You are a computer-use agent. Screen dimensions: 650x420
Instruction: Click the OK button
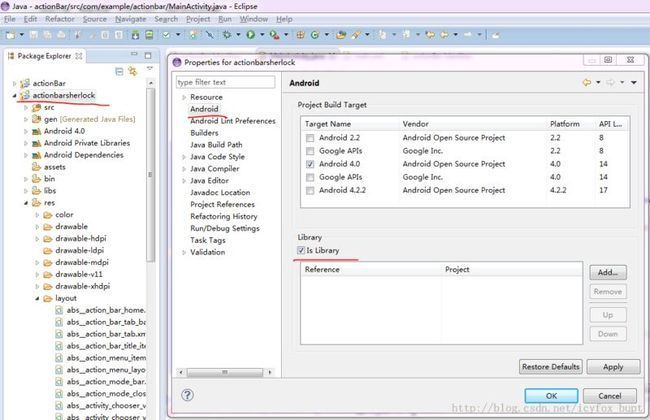tap(551, 396)
